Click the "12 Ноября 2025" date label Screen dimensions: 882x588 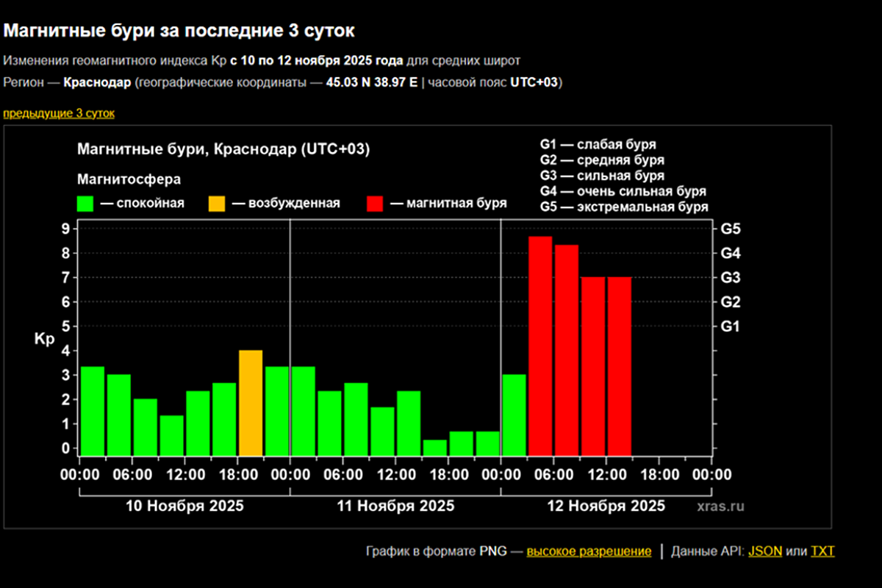(606, 506)
